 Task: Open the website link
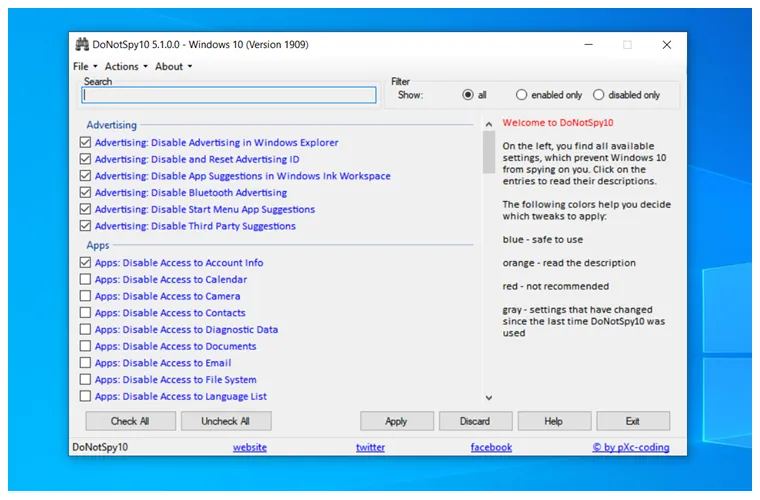point(250,447)
